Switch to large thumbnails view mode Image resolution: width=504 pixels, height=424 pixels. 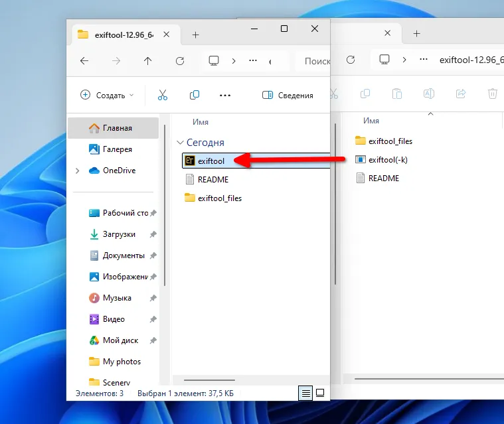coord(319,393)
